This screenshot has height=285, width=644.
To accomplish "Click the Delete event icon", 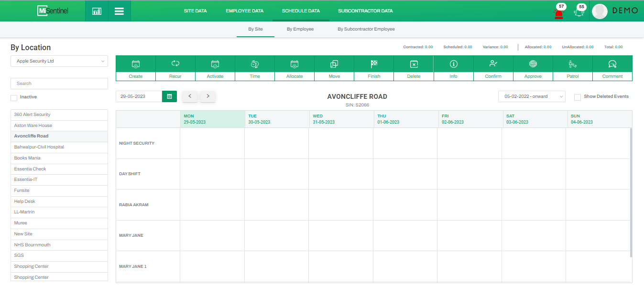I will (x=414, y=64).
